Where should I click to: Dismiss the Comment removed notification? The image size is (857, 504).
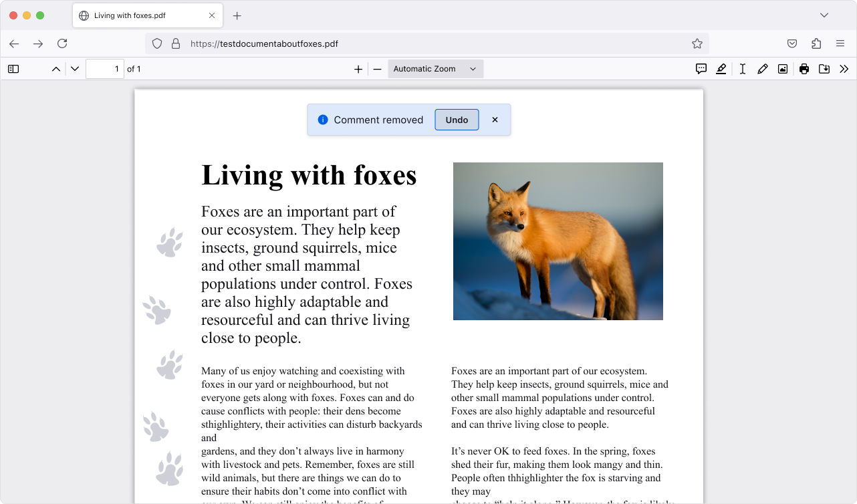[x=495, y=120]
